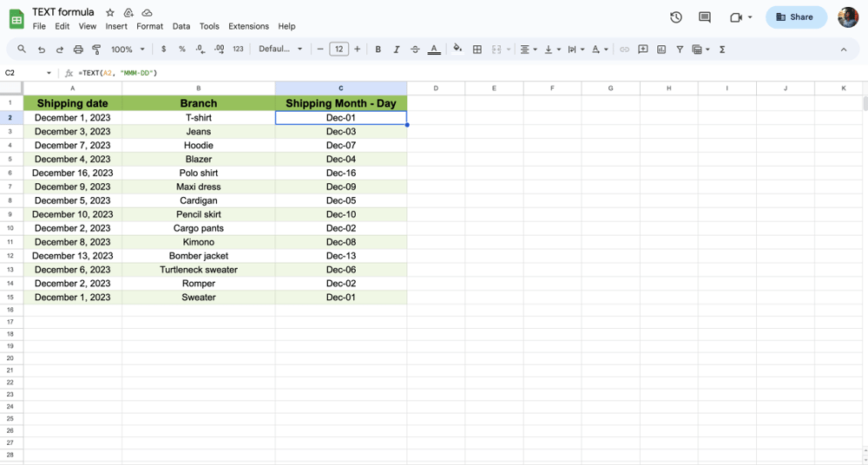
Task: Click the font size input field
Action: (339, 49)
